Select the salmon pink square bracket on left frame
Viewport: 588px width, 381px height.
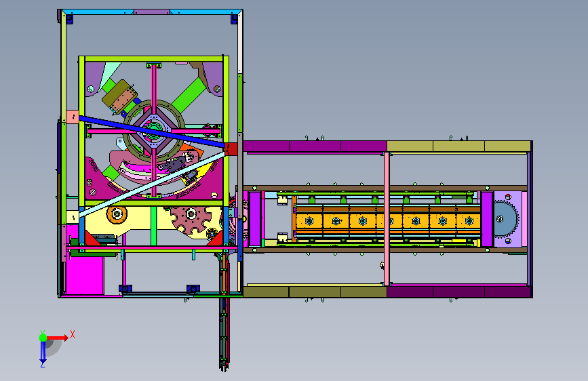[73, 116]
